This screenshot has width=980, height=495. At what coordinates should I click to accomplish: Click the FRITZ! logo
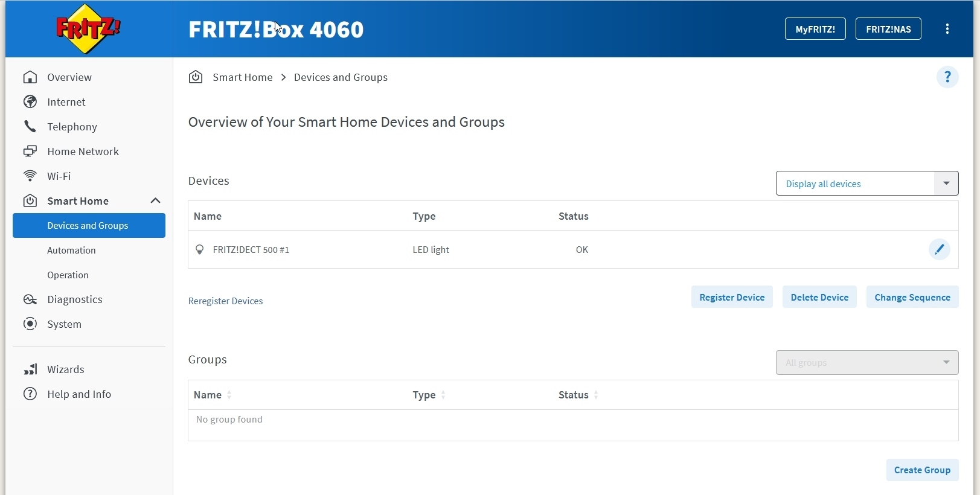(x=88, y=29)
